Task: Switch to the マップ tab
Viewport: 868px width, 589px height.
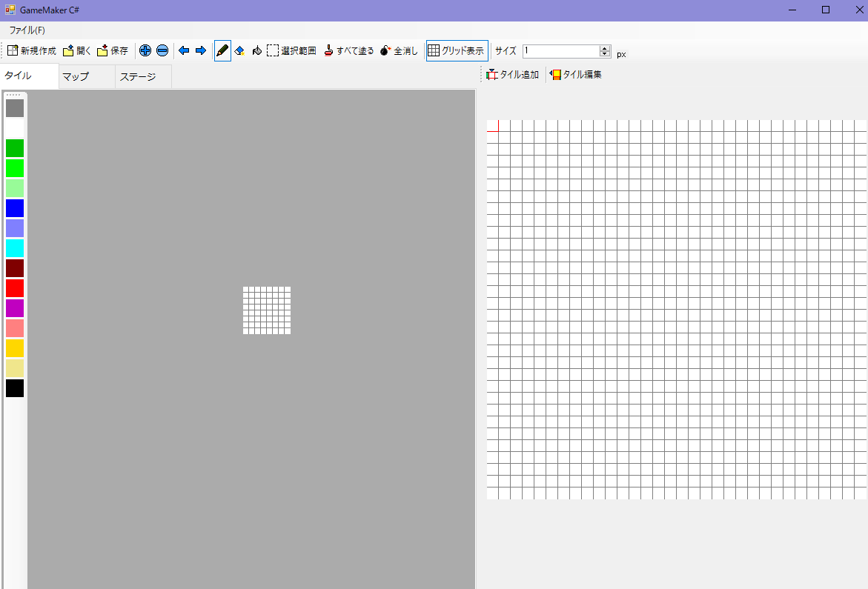Action: coord(87,76)
